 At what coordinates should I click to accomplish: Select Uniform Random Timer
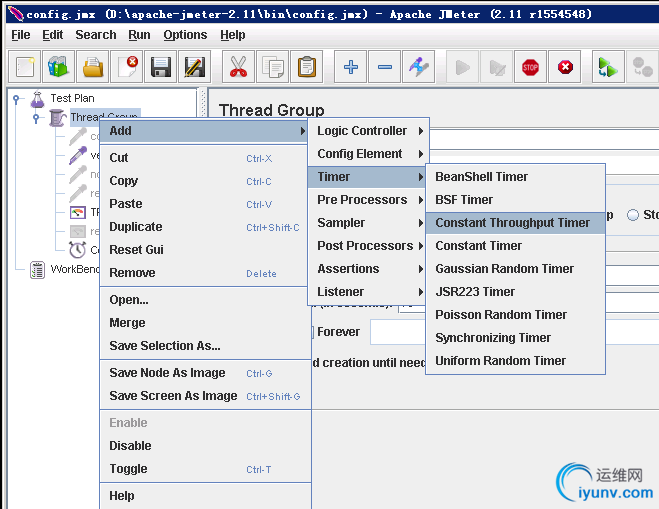(x=515, y=361)
